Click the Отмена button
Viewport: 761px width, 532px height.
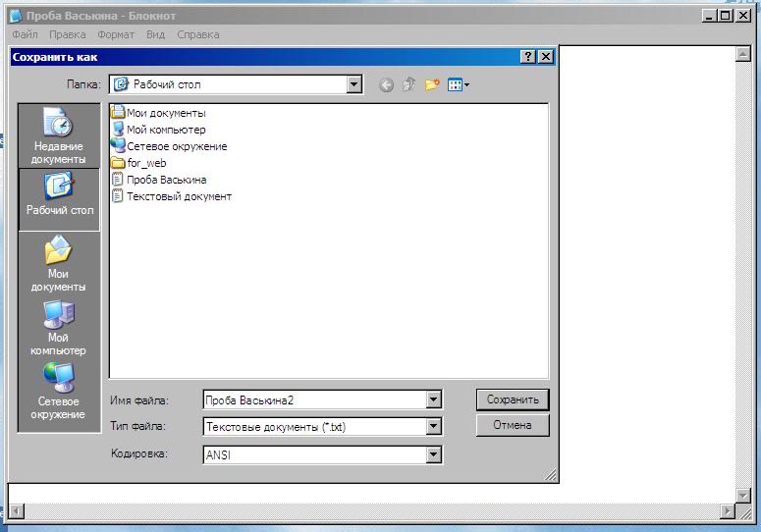point(513,425)
